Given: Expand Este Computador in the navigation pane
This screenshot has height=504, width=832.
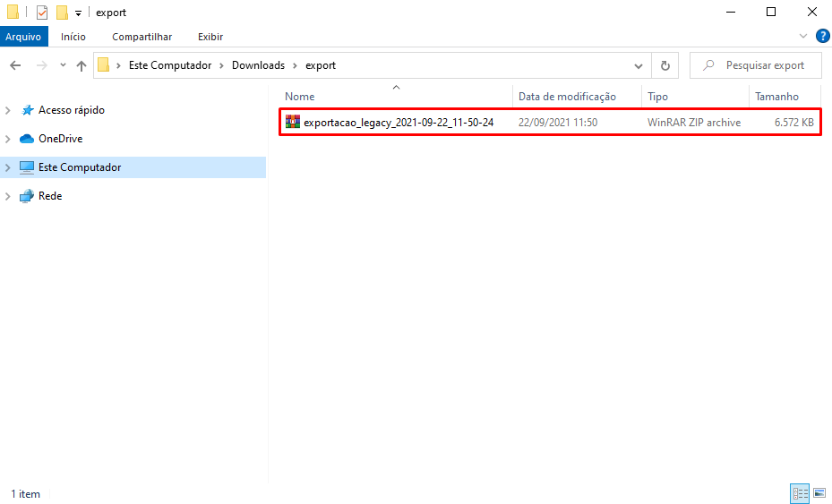Looking at the screenshot, I should click(8, 167).
